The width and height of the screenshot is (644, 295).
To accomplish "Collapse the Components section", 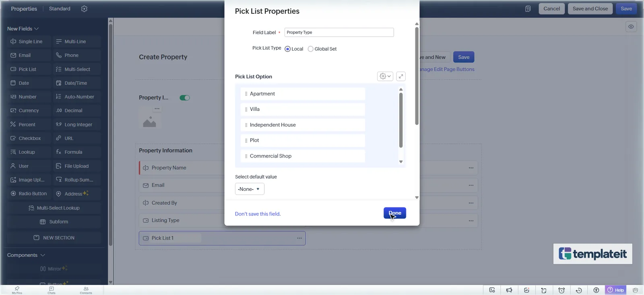I will (x=26, y=255).
